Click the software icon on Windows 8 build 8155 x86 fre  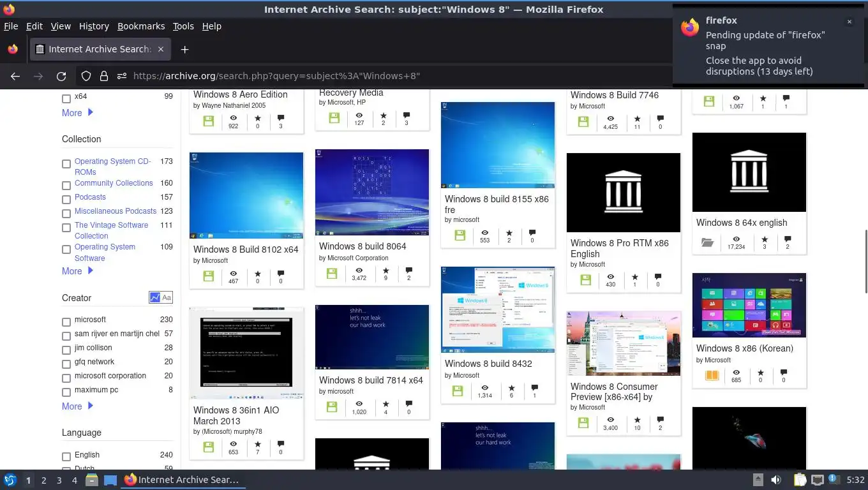pos(460,235)
